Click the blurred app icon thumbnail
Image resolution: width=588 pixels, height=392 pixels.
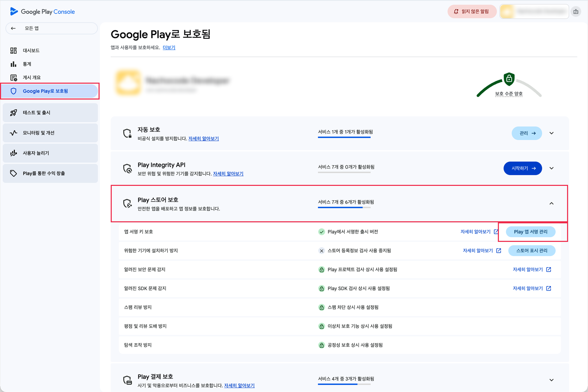click(x=128, y=83)
